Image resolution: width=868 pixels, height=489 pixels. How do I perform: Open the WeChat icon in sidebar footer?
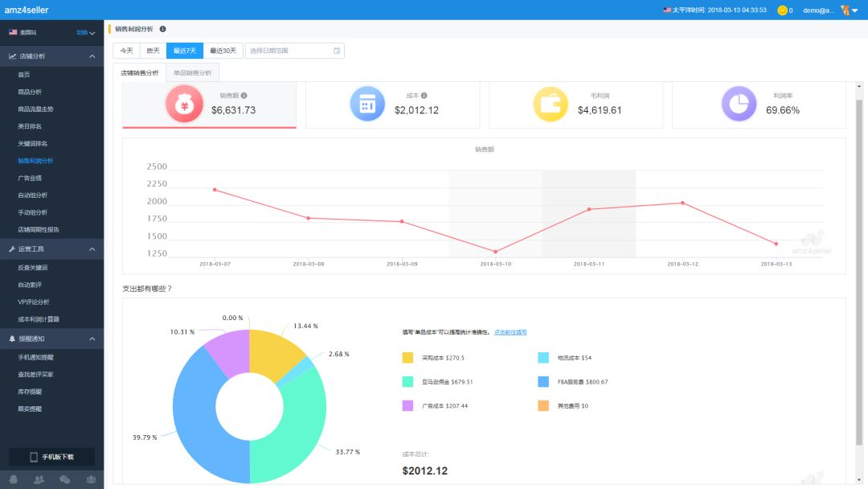(65, 479)
